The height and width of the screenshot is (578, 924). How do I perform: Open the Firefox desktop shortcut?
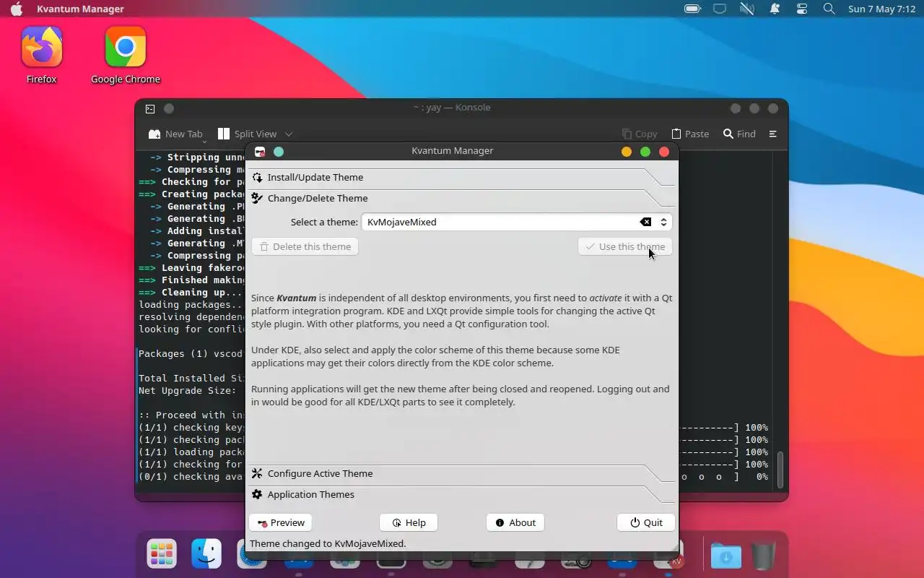tap(41, 55)
